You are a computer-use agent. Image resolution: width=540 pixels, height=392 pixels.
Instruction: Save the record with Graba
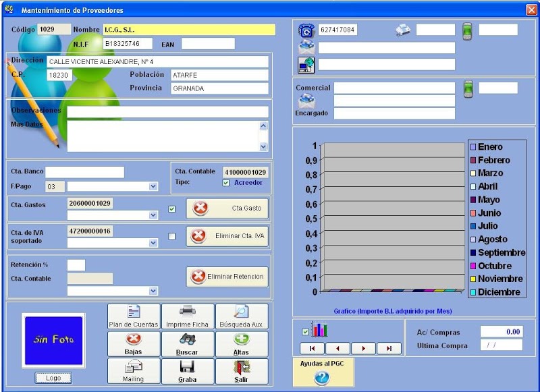tap(188, 371)
